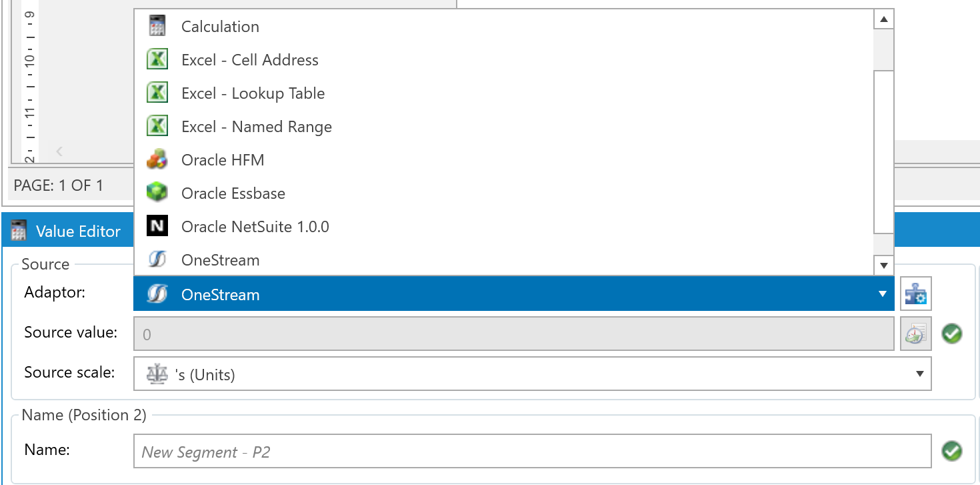This screenshot has height=485, width=980.
Task: Click scroll down arrow of adaptor list
Action: (884, 266)
